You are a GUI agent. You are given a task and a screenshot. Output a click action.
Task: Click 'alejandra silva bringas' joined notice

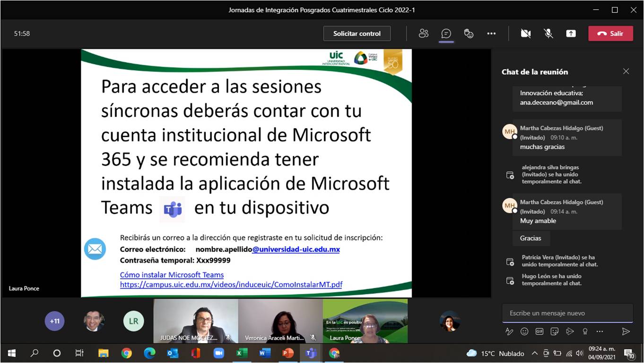551,174
